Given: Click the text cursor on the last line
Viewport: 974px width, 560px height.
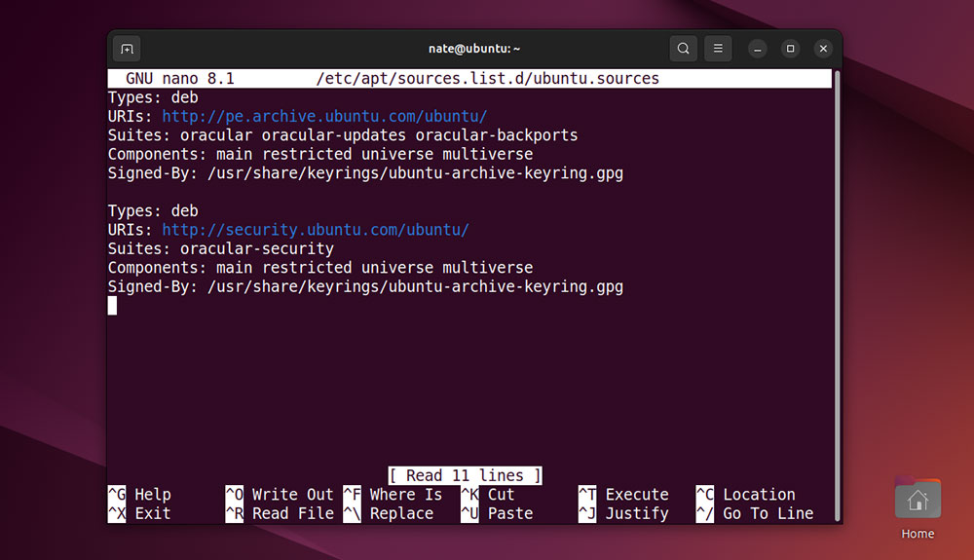Looking at the screenshot, I should point(112,306).
